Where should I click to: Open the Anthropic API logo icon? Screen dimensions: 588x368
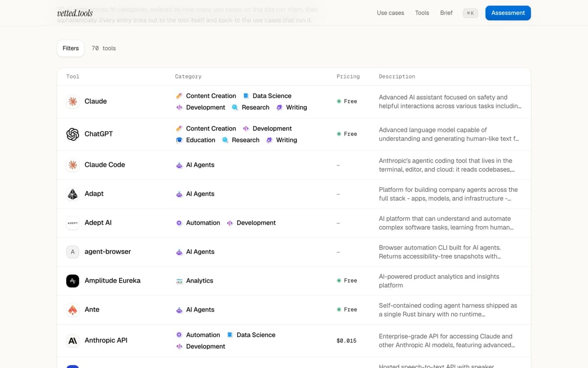[73, 341]
